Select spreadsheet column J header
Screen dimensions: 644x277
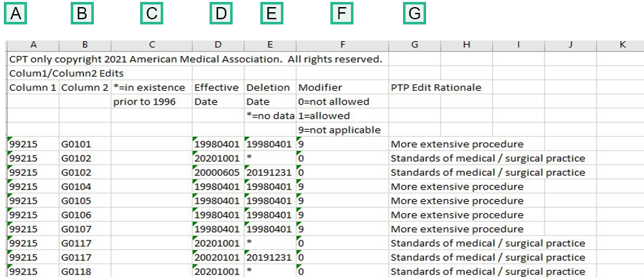(570, 45)
